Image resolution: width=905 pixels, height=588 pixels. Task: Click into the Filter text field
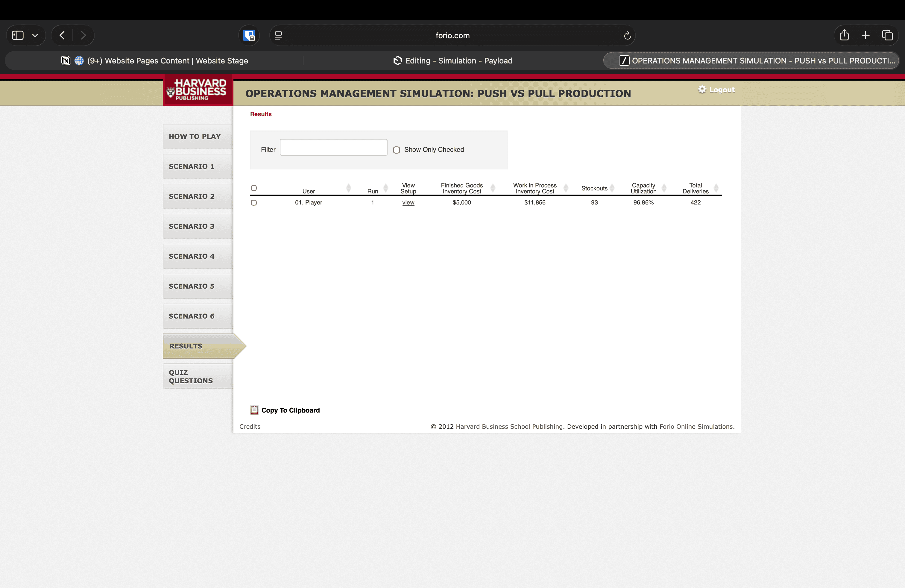(333, 148)
